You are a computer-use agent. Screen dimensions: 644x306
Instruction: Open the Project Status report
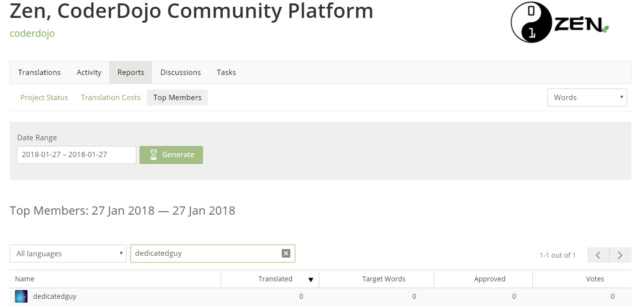pos(44,97)
